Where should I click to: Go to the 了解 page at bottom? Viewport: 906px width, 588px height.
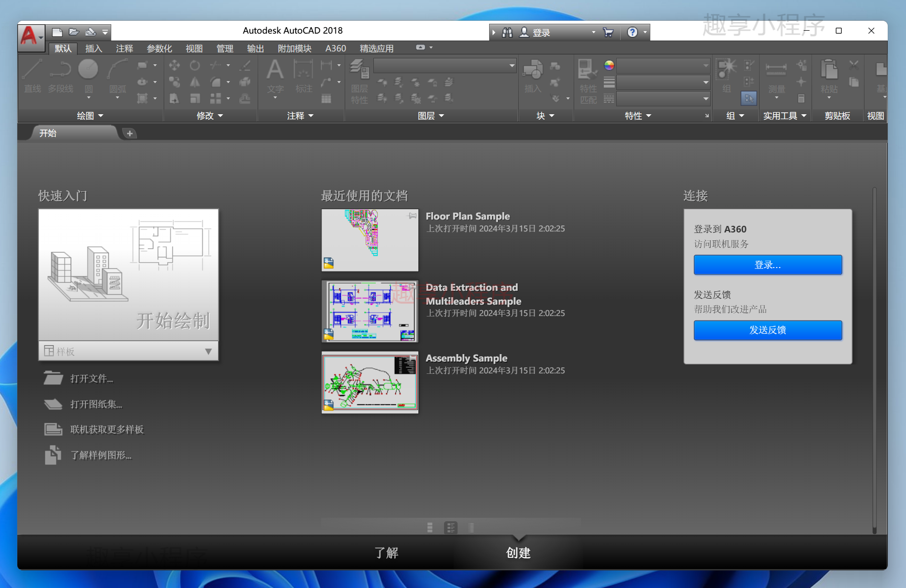click(x=386, y=553)
